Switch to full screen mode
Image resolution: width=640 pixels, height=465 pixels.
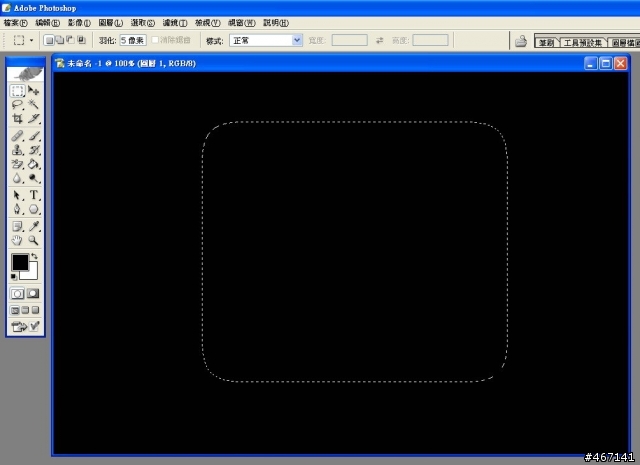click(36, 310)
